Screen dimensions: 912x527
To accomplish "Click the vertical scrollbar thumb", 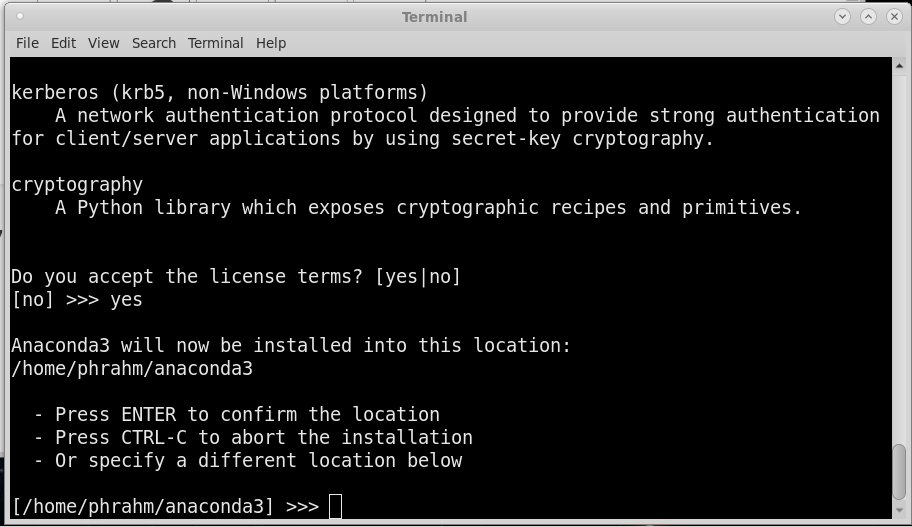I will click(901, 475).
